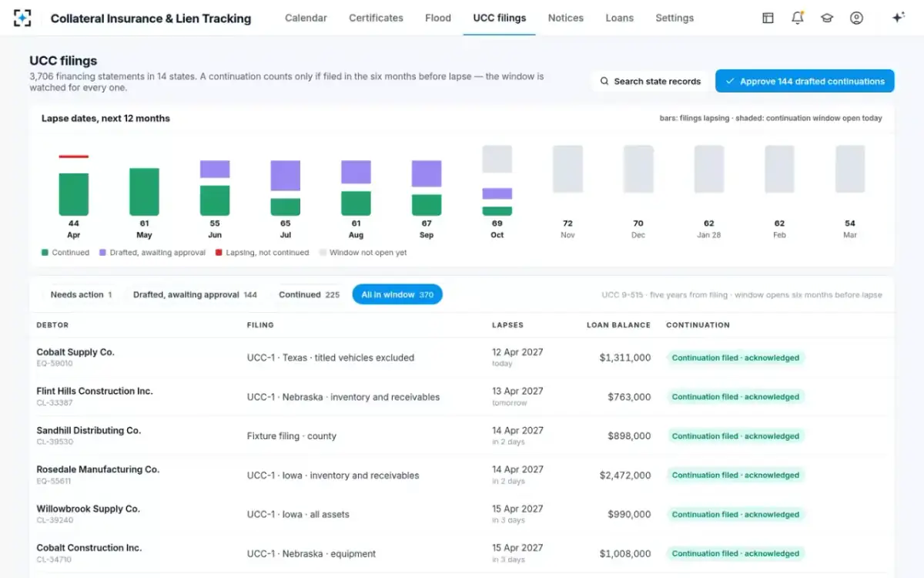Select the May green bar
Viewport: 924px width, 578px height.
(144, 192)
